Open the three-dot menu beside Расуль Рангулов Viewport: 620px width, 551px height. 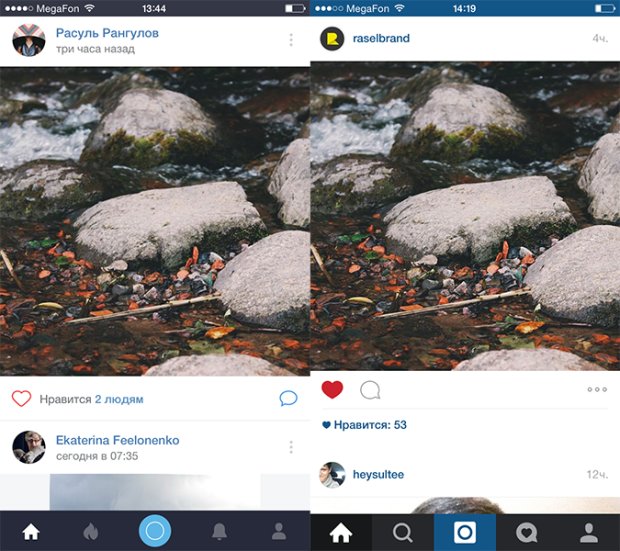(291, 40)
